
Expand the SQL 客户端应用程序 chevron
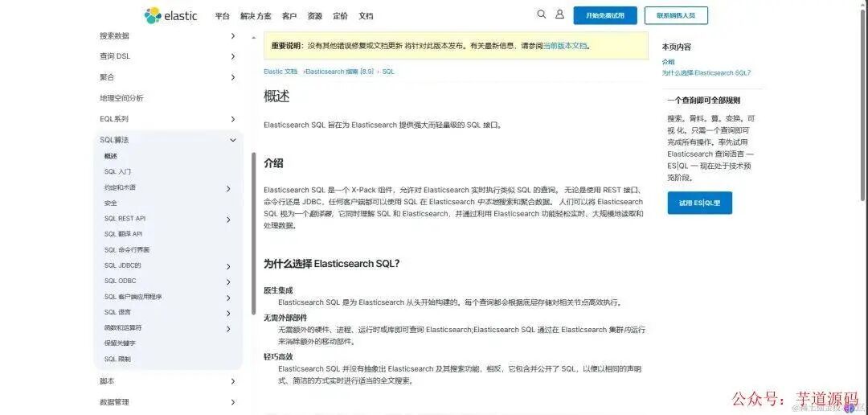coord(228,298)
